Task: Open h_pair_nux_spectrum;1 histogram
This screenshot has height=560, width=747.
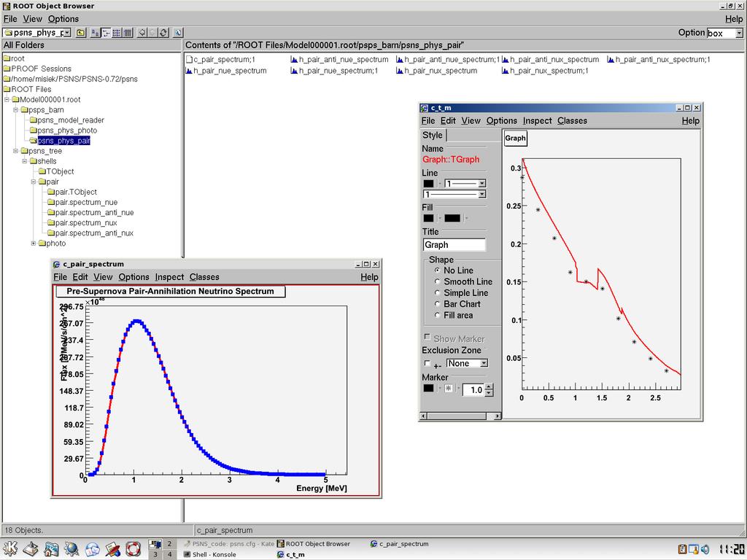Action: pyautogui.click(x=546, y=71)
